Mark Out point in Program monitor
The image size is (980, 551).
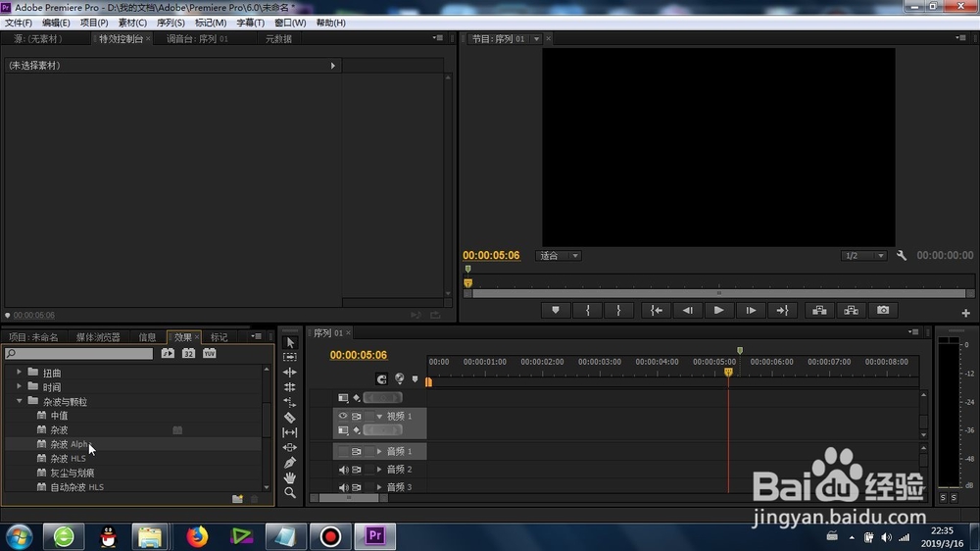pos(618,310)
